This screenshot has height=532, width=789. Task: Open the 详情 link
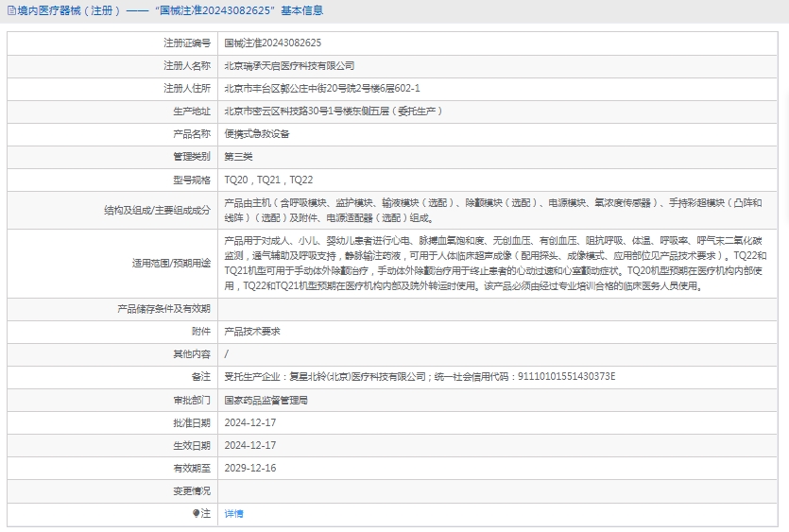(233, 514)
